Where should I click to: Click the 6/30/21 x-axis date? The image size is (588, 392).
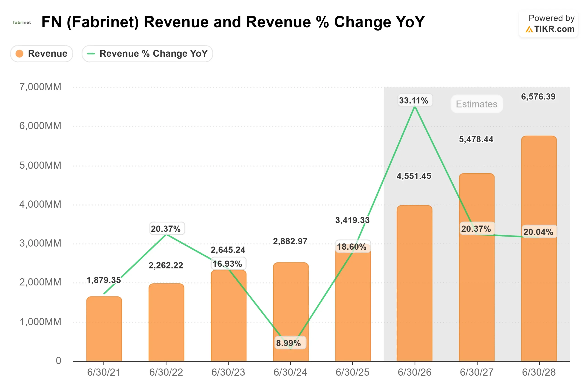point(104,372)
